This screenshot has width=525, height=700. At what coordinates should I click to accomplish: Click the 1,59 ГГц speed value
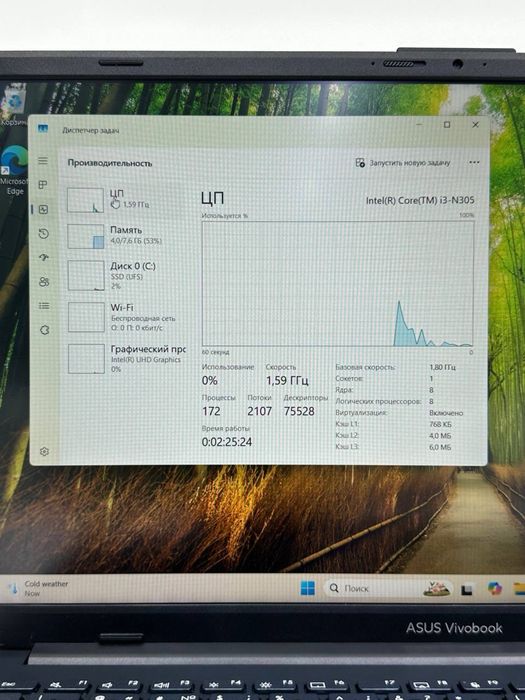click(x=287, y=380)
